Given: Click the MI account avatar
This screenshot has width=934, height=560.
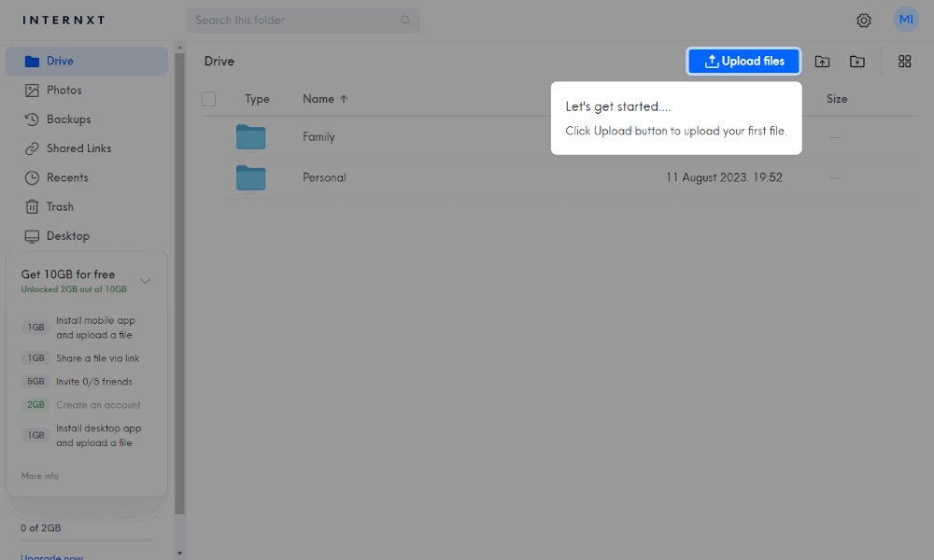Looking at the screenshot, I should (x=906, y=20).
